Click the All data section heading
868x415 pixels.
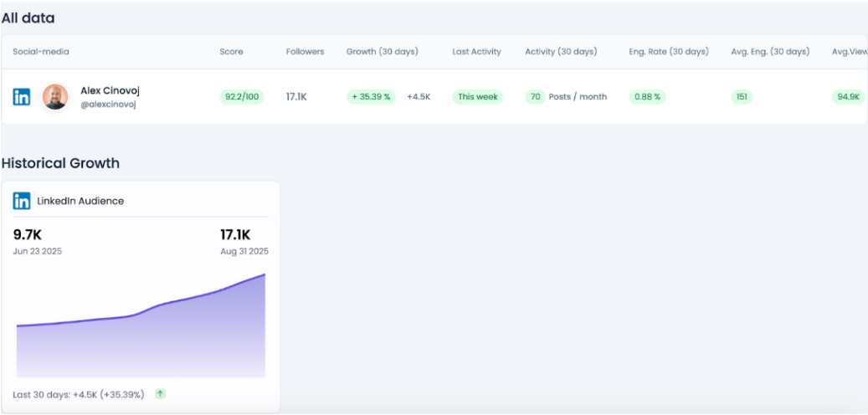click(x=28, y=18)
